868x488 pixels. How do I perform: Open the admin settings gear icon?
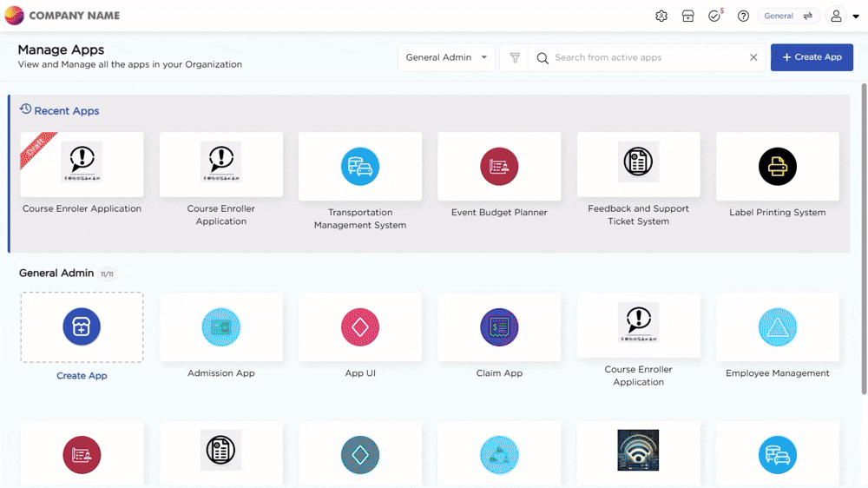pos(661,16)
